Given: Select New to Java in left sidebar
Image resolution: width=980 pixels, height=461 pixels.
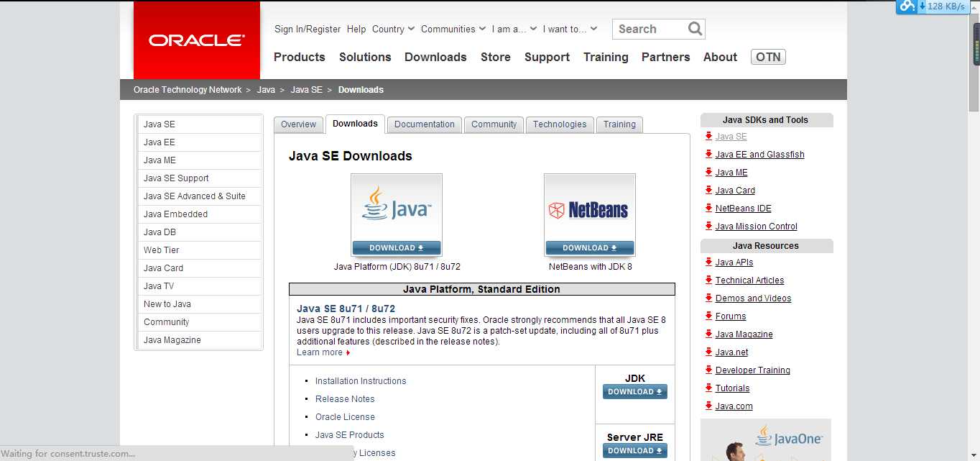Looking at the screenshot, I should (199, 304).
